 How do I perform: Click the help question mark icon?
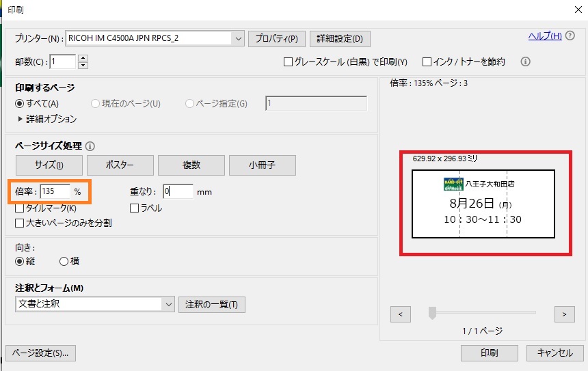570,36
